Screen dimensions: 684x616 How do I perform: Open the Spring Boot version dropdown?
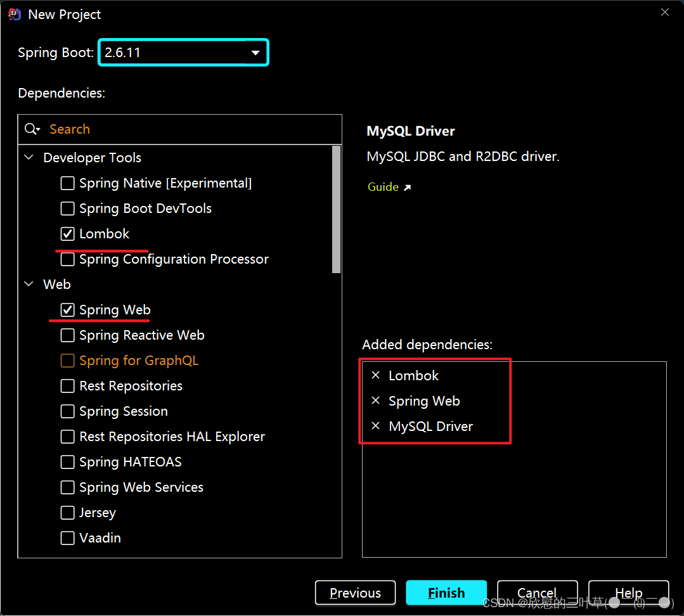pos(183,53)
